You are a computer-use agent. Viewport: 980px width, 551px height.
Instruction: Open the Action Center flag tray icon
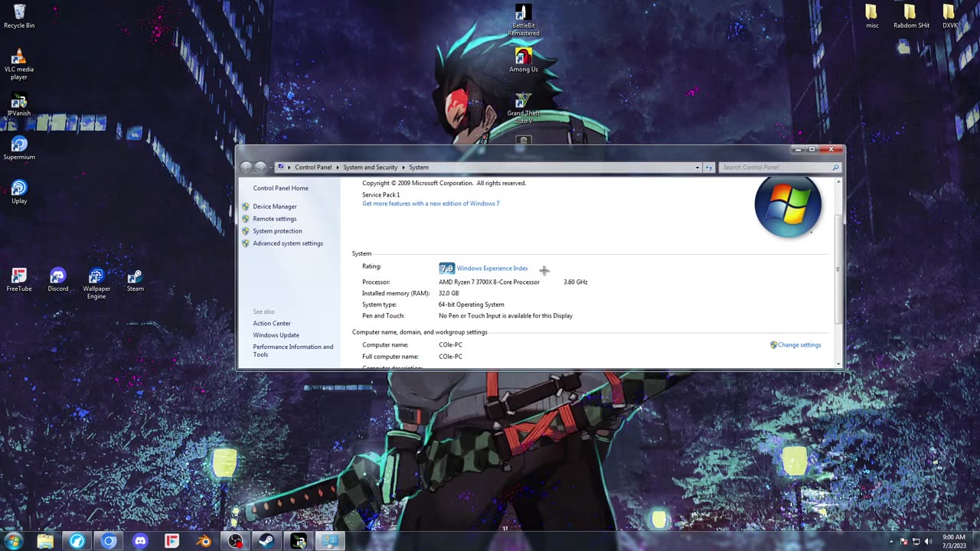[x=903, y=542]
